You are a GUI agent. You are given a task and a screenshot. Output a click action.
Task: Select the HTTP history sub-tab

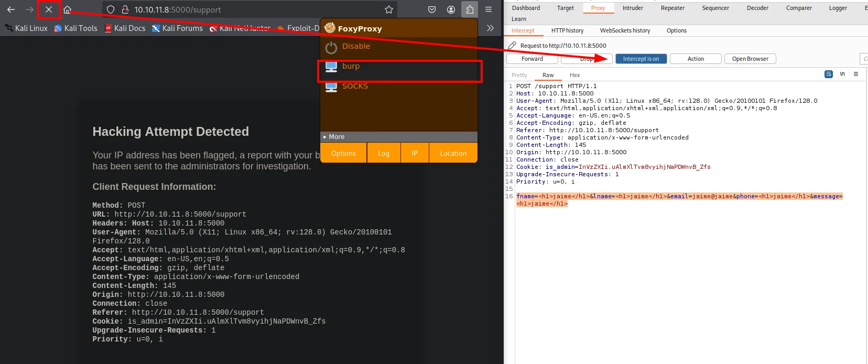pos(567,30)
